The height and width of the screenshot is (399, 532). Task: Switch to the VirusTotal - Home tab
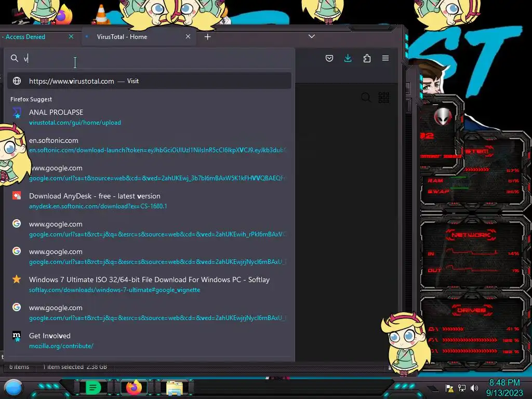138,37
